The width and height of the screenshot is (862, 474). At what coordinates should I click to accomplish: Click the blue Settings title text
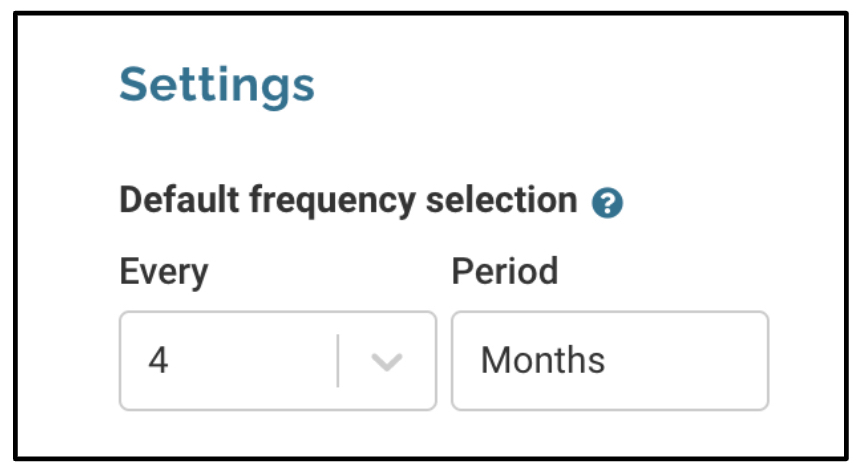(217, 85)
